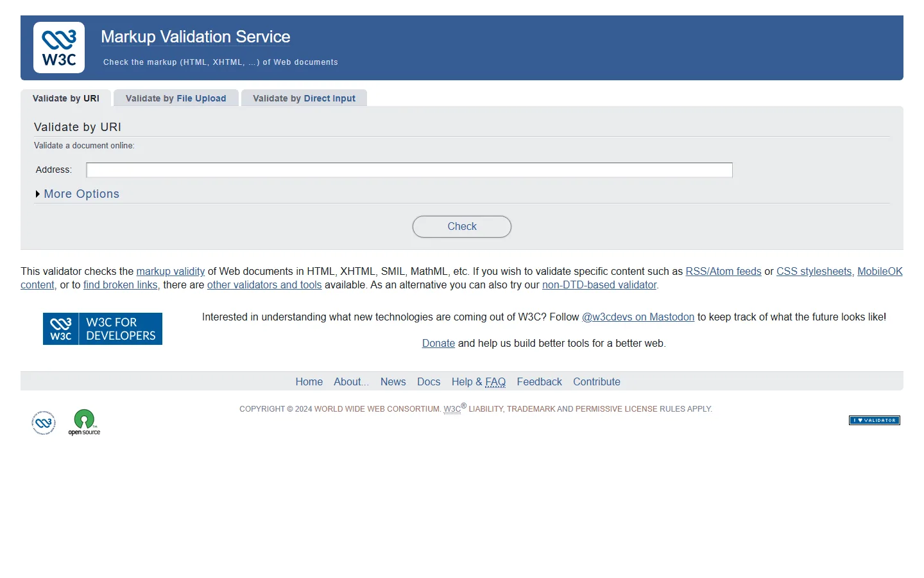Open Contribute in the footer menu
This screenshot has height=578, width=924.
[x=597, y=381]
